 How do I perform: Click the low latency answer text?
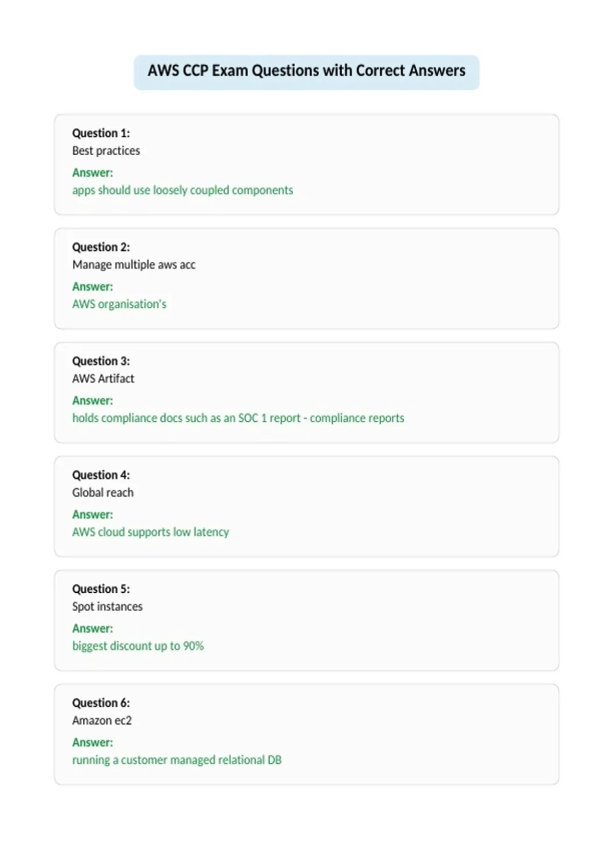pos(150,532)
